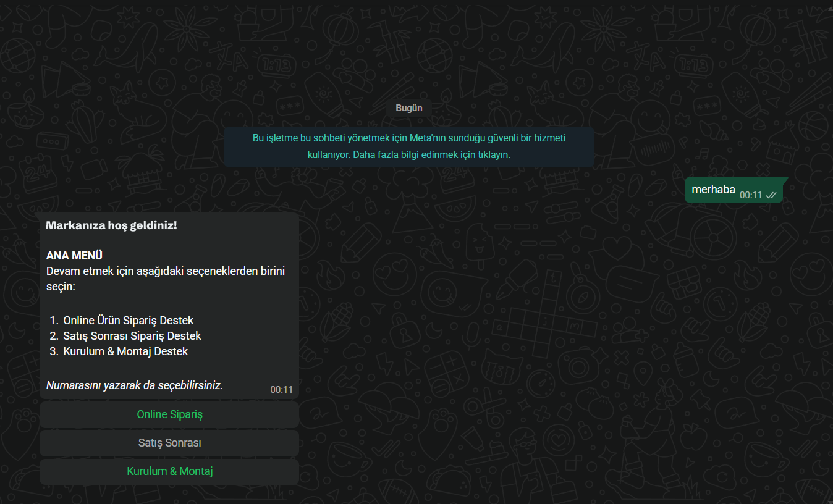Choose the Online Sipariş quick reply
Screen dimensions: 833x504
(x=169, y=414)
